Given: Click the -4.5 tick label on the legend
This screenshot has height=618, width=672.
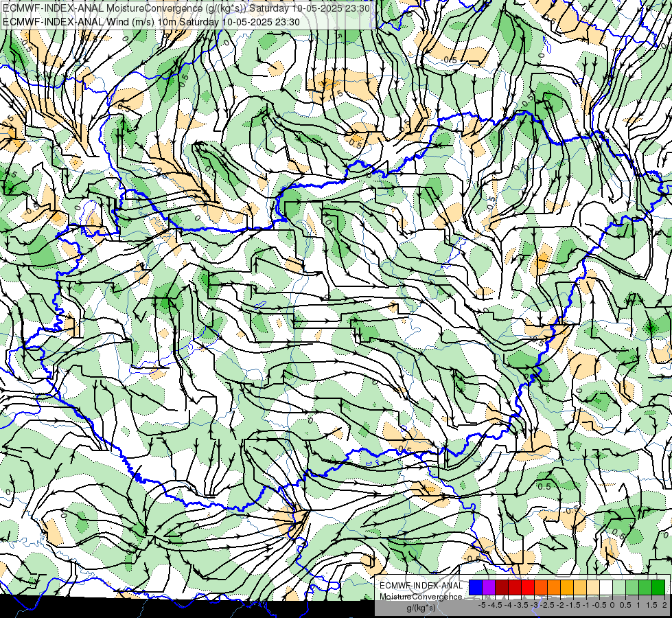Looking at the screenshot, I should 495,605.
